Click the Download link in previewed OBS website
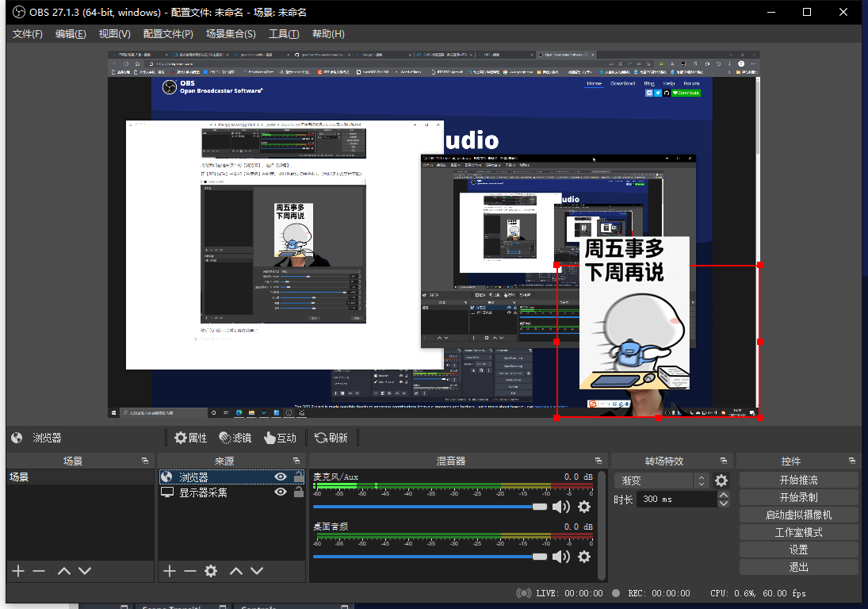This screenshot has height=609, width=868. coord(623,83)
